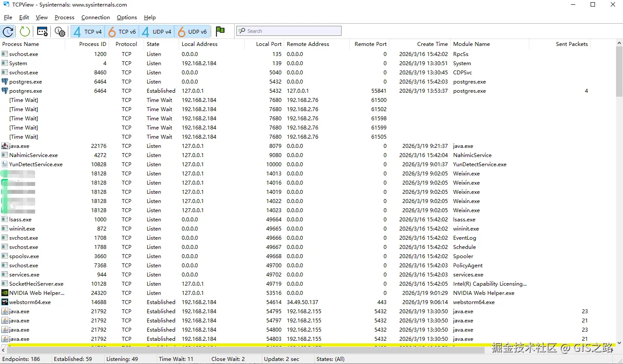Click the Listening: 49 status bar entry
The width and height of the screenshot is (623, 364).
point(122,359)
